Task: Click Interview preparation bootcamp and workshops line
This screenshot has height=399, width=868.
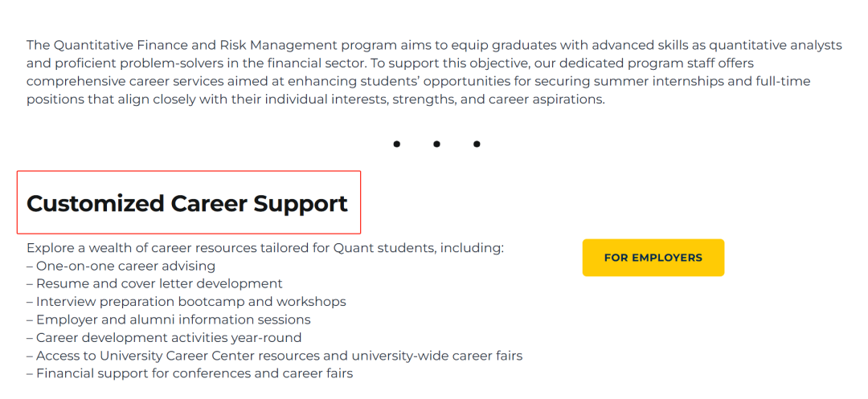Action: pos(191,302)
